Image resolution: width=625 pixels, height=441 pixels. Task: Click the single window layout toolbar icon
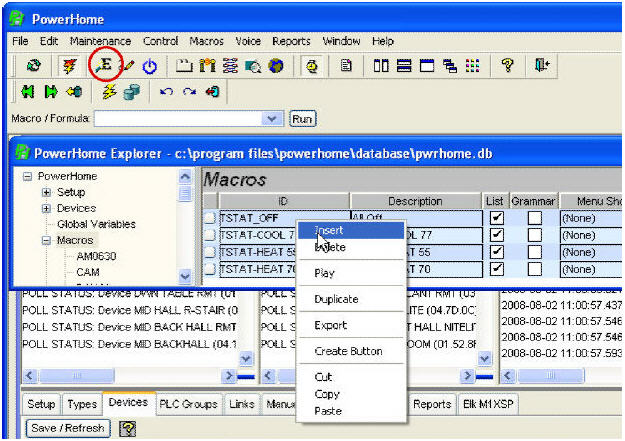(x=427, y=65)
